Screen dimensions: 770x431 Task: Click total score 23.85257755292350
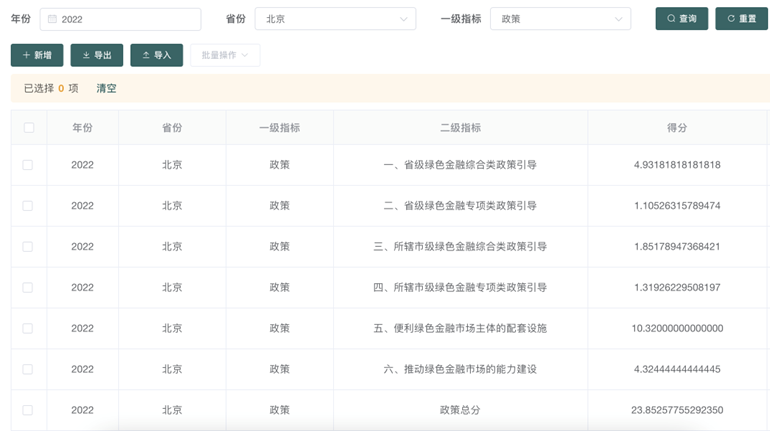click(x=677, y=410)
